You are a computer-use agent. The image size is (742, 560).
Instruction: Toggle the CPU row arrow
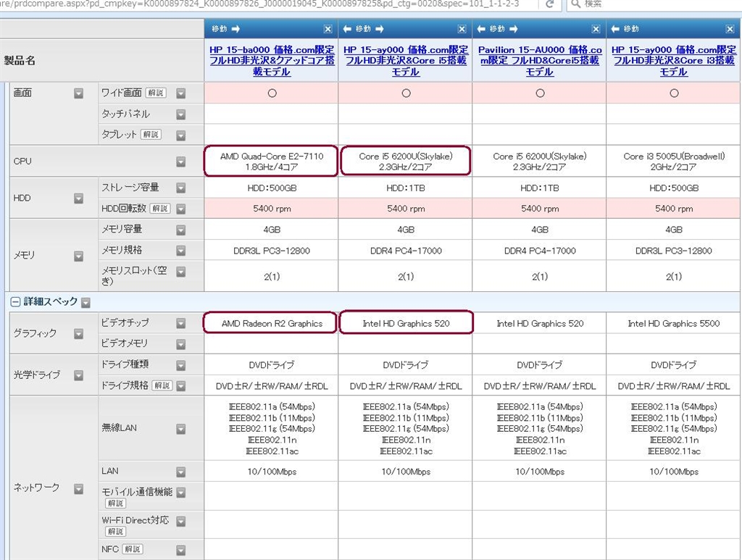[180, 162]
